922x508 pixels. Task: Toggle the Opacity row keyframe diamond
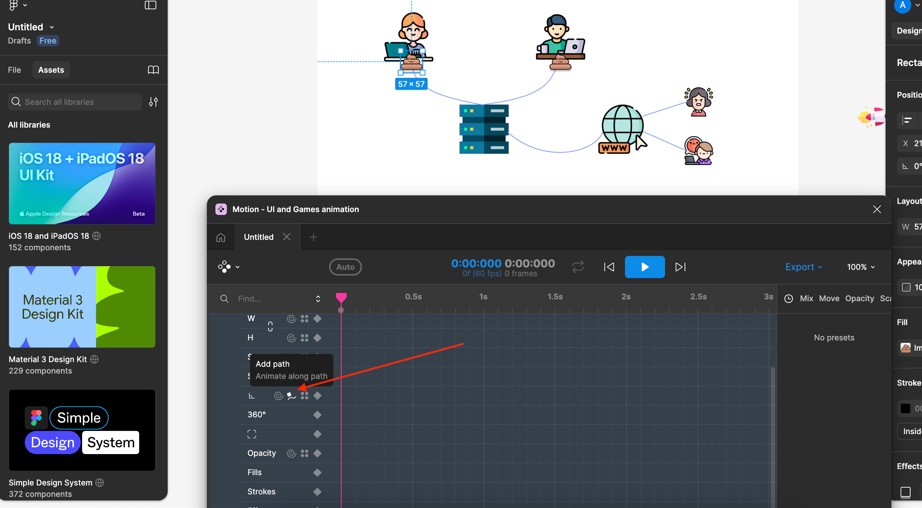(x=318, y=453)
